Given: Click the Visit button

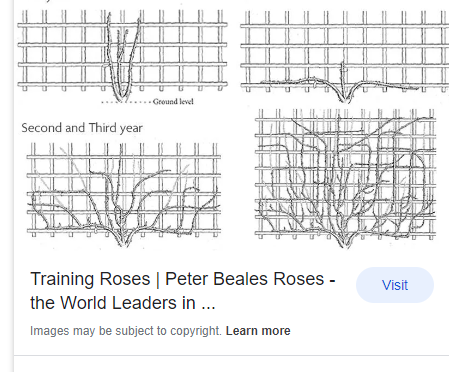Looking at the screenshot, I should pos(395,285).
